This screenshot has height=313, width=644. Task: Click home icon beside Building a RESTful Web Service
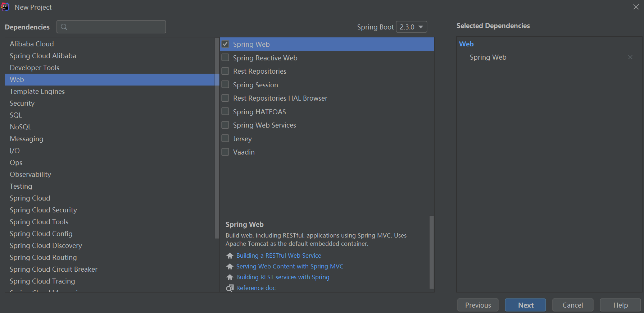[230, 256]
